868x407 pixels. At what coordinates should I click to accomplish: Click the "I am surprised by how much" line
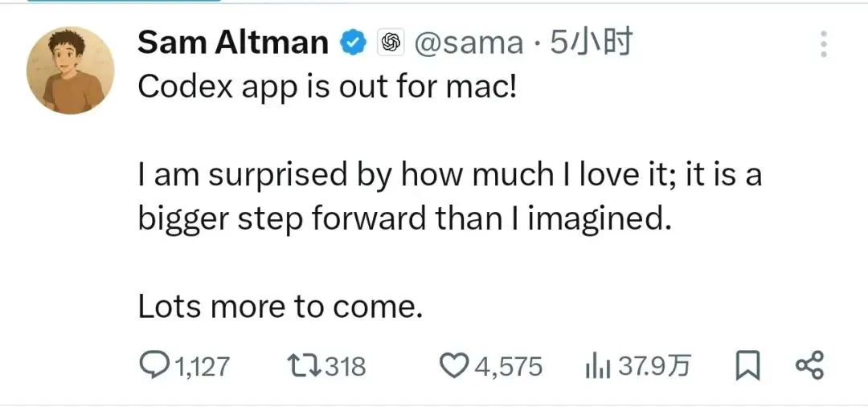pyautogui.click(x=450, y=174)
